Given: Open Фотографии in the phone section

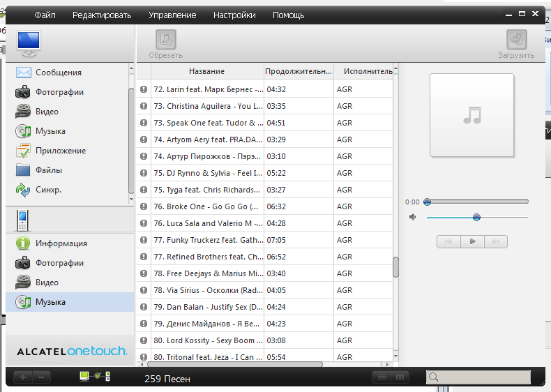Looking at the screenshot, I should tap(59, 263).
